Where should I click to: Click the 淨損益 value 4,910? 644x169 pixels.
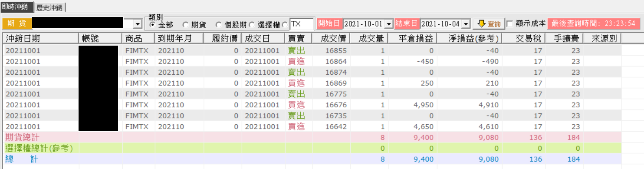[489, 105]
